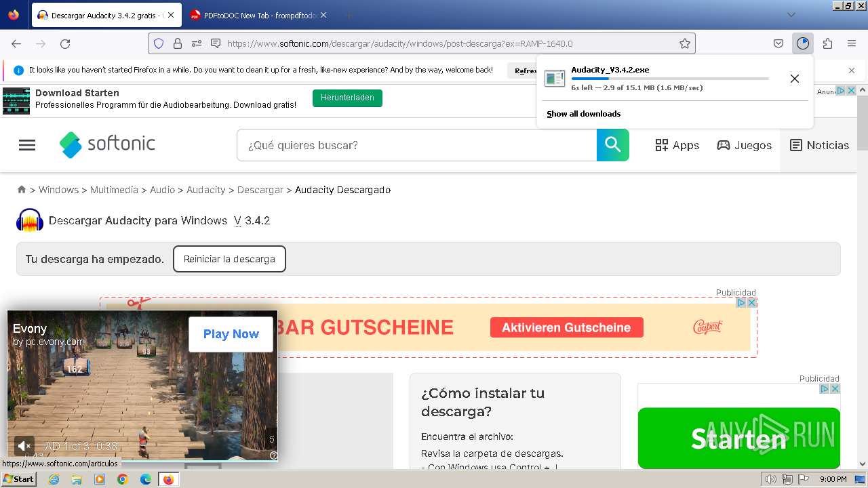Click the download progress bar

(x=670, y=79)
